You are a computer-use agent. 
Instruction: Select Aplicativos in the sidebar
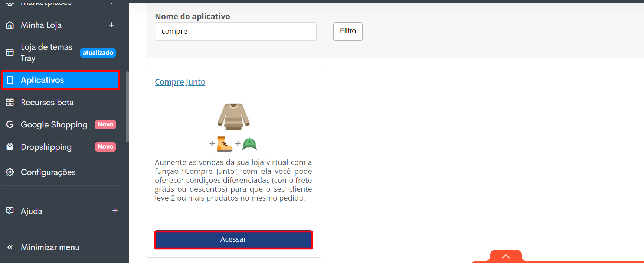point(61,80)
